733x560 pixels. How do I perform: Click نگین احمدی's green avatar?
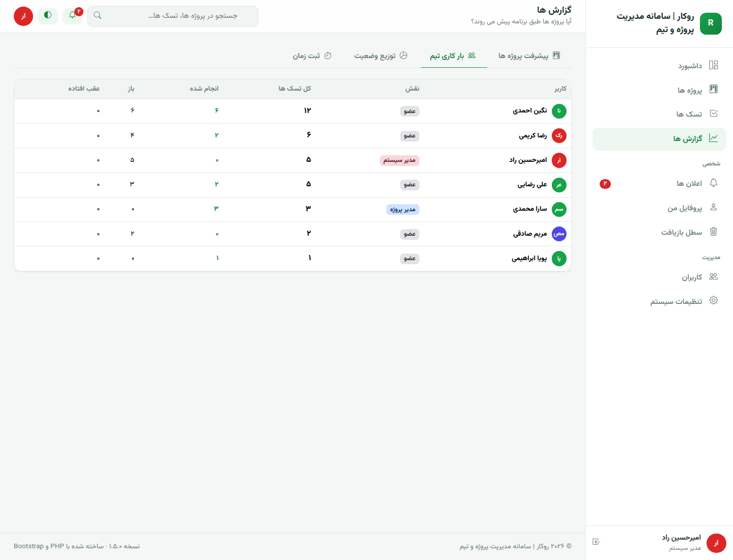559,111
